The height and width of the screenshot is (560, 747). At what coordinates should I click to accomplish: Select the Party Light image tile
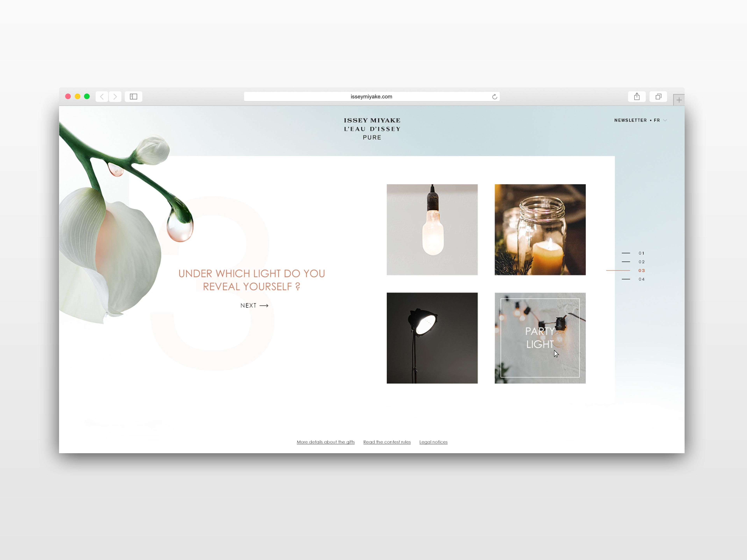coord(540,338)
